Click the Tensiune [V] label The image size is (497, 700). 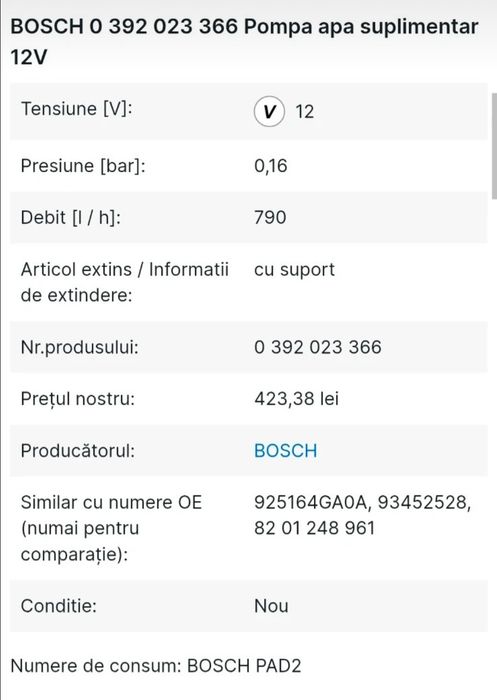pyautogui.click(x=76, y=109)
